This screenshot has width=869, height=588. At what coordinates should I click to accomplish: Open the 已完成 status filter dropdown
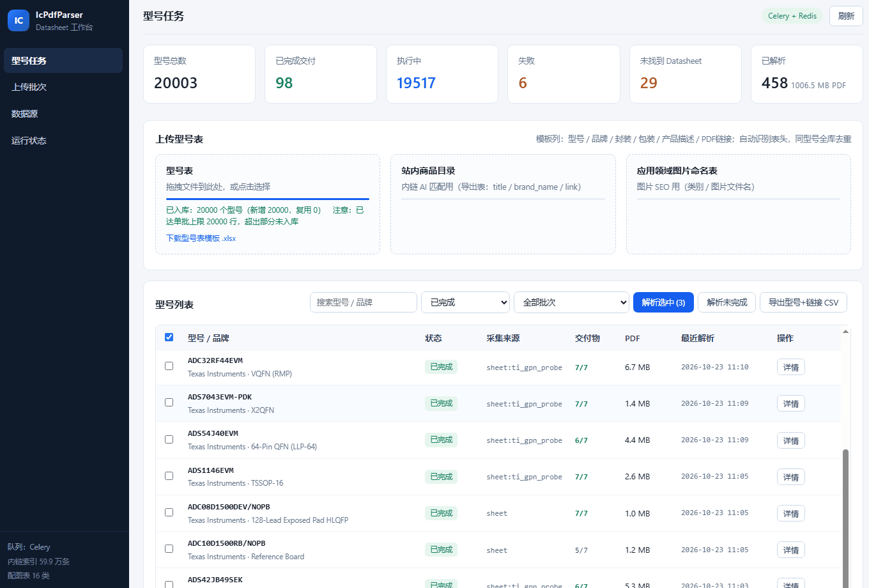click(465, 302)
